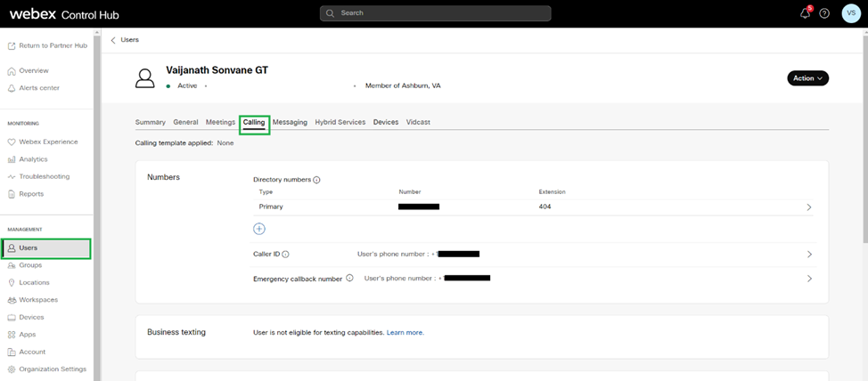The height and width of the screenshot is (381, 868).
Task: Expand the Emergency callback number row chevron
Action: point(809,279)
